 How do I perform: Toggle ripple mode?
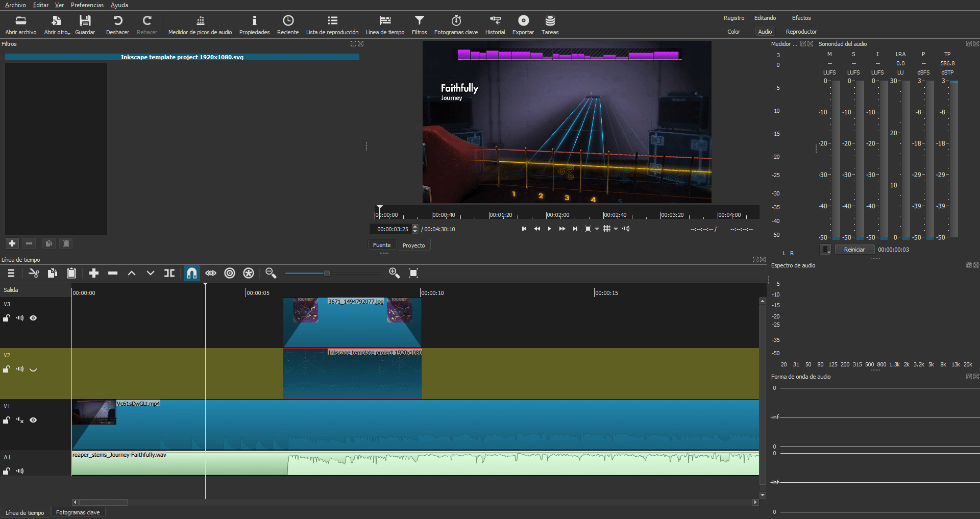[x=230, y=273]
